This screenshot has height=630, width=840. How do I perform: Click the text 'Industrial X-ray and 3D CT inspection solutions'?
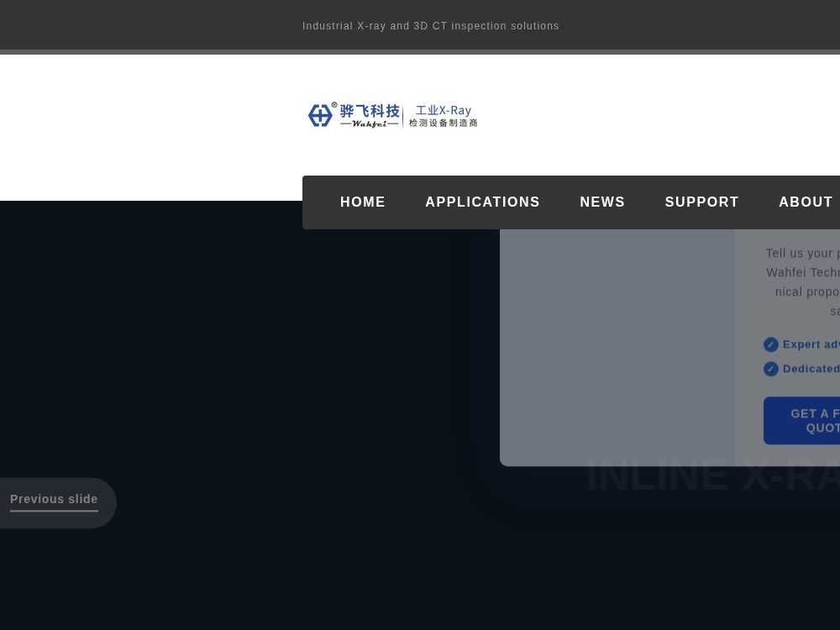pos(431,26)
